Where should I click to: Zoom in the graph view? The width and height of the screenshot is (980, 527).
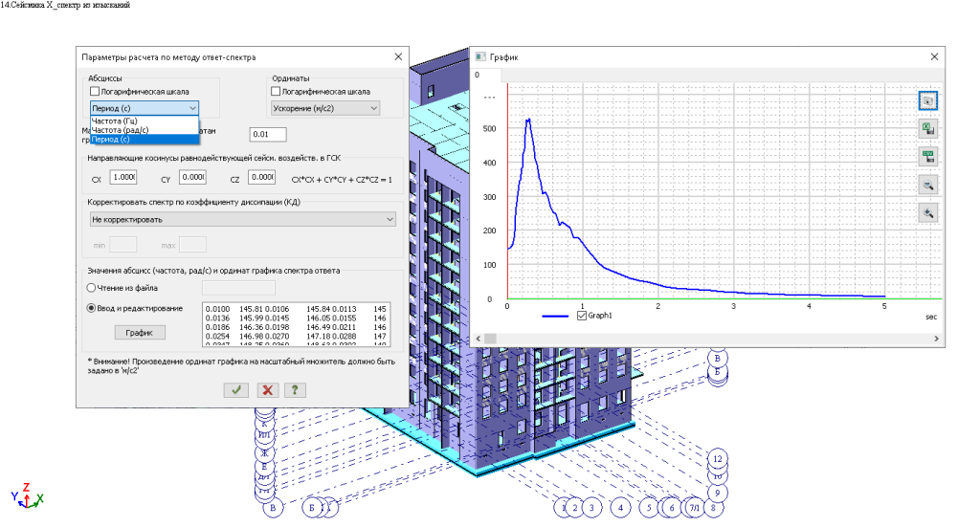pyautogui.click(x=927, y=212)
